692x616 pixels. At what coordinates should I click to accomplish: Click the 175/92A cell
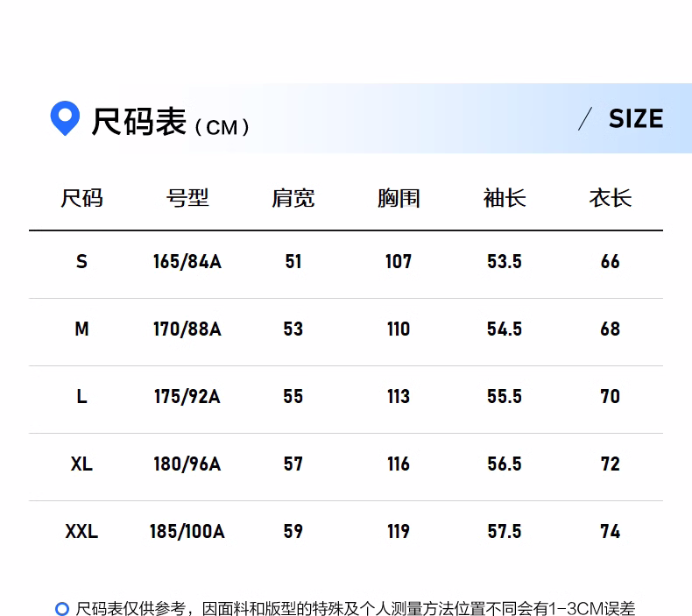click(x=187, y=396)
